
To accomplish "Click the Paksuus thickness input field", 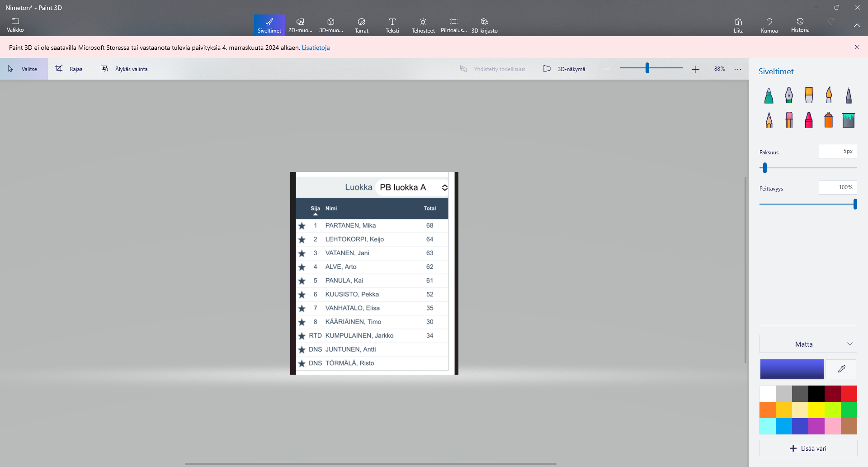I will coord(837,151).
